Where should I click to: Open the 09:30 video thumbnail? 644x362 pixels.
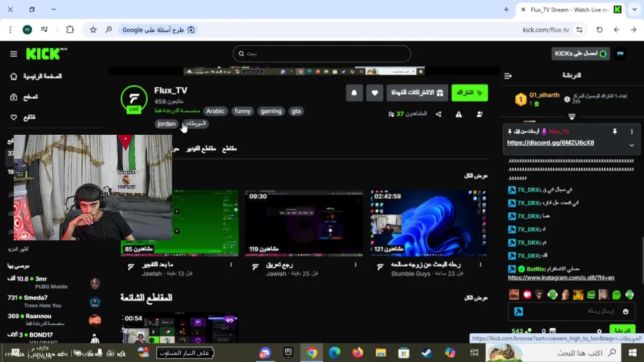pos(304,223)
